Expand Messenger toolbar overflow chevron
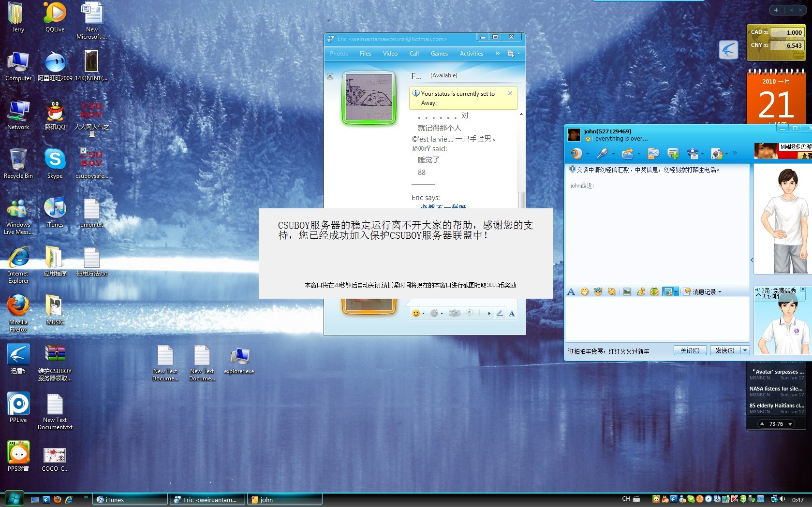Image resolution: width=812 pixels, height=507 pixels. (x=497, y=54)
